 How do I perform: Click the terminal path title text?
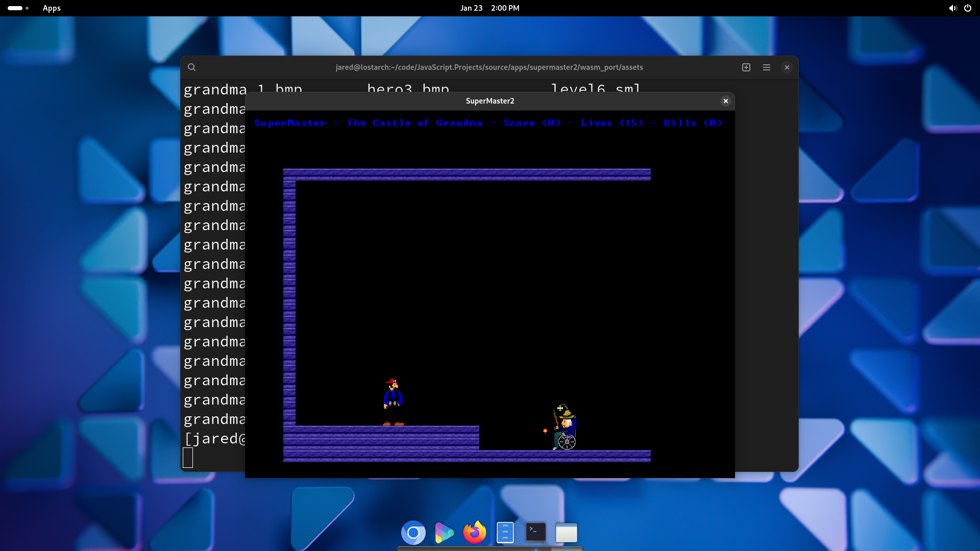pos(489,67)
